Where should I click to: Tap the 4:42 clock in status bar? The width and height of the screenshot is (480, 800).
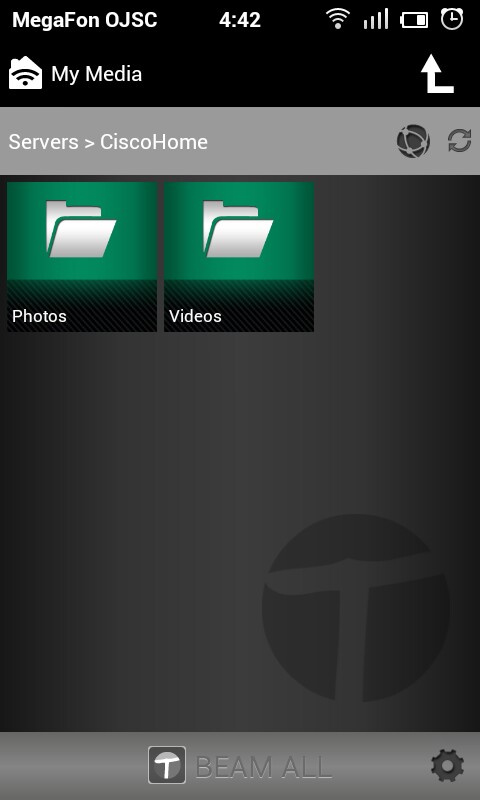point(240,20)
